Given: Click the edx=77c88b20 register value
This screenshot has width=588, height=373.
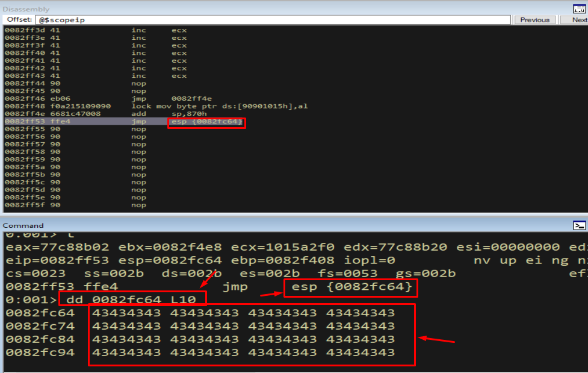Looking at the screenshot, I should coord(395,247).
